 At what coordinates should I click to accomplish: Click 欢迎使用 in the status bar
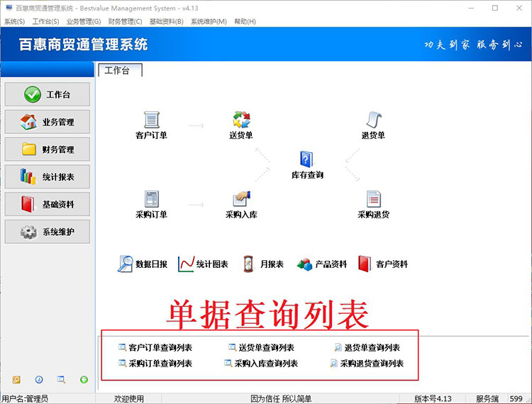point(128,399)
